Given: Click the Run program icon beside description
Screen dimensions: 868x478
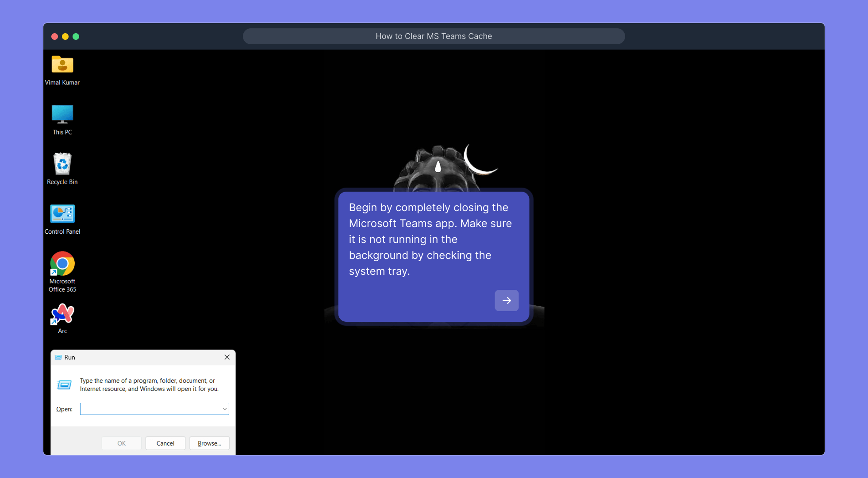Looking at the screenshot, I should pyautogui.click(x=65, y=385).
